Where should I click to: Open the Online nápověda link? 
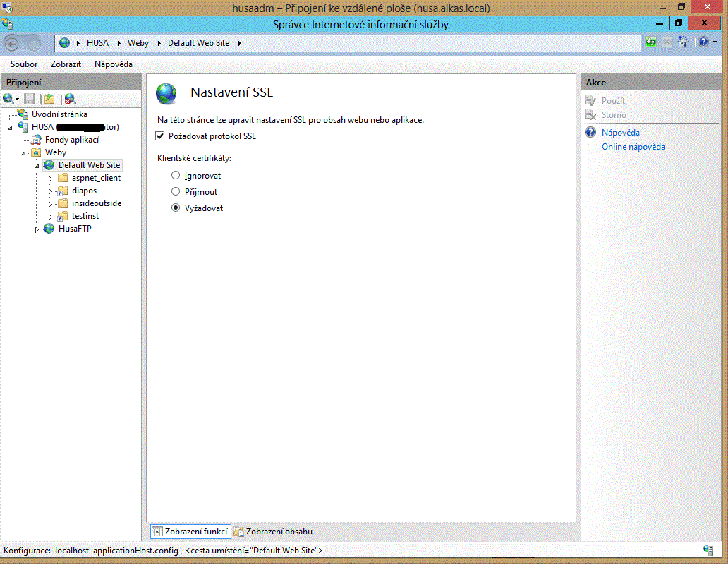(633, 147)
